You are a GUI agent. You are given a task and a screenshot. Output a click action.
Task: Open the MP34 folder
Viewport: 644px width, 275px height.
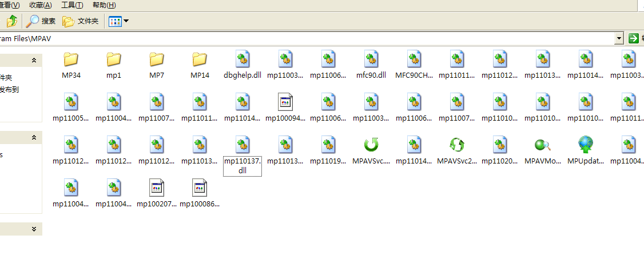pyautogui.click(x=71, y=59)
